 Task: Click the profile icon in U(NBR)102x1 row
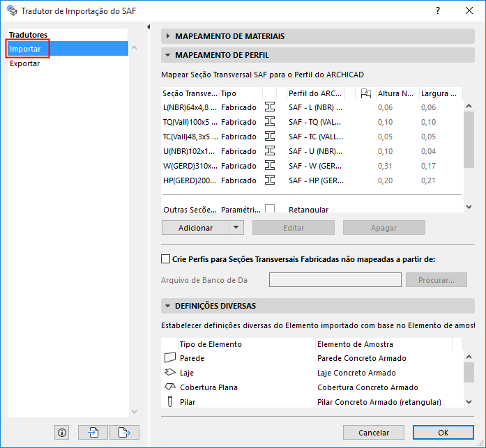click(270, 150)
